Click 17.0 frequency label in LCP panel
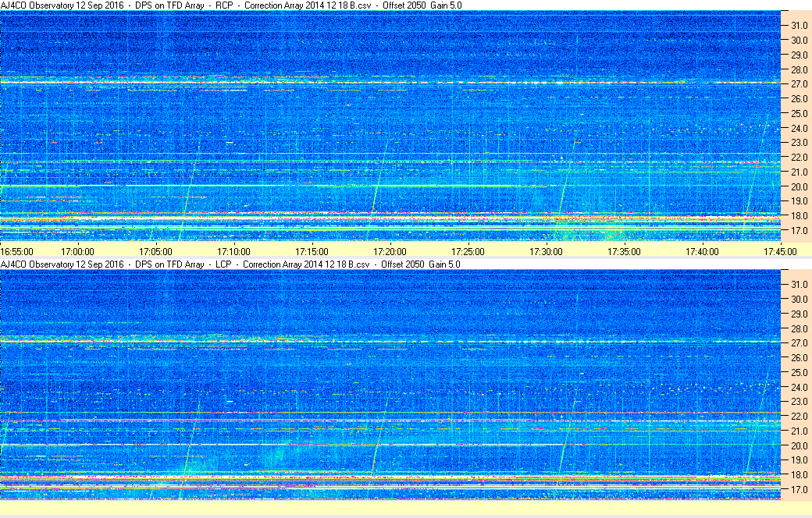812x518 pixels. pos(800,490)
